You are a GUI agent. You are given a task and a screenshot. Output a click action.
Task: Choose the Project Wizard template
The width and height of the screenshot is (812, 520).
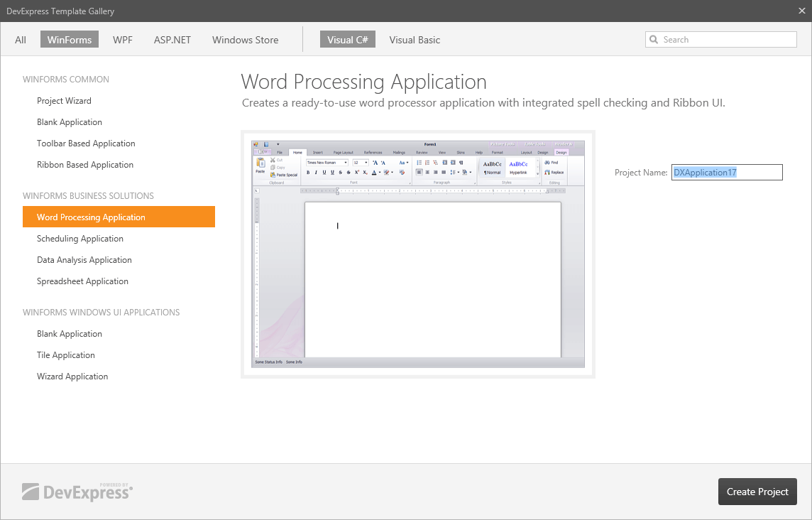pos(64,101)
